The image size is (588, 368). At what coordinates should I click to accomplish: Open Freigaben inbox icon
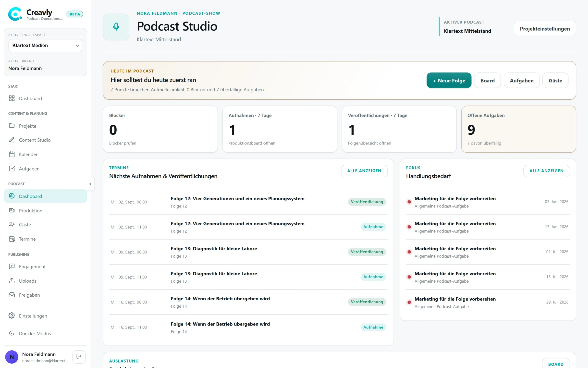12,295
